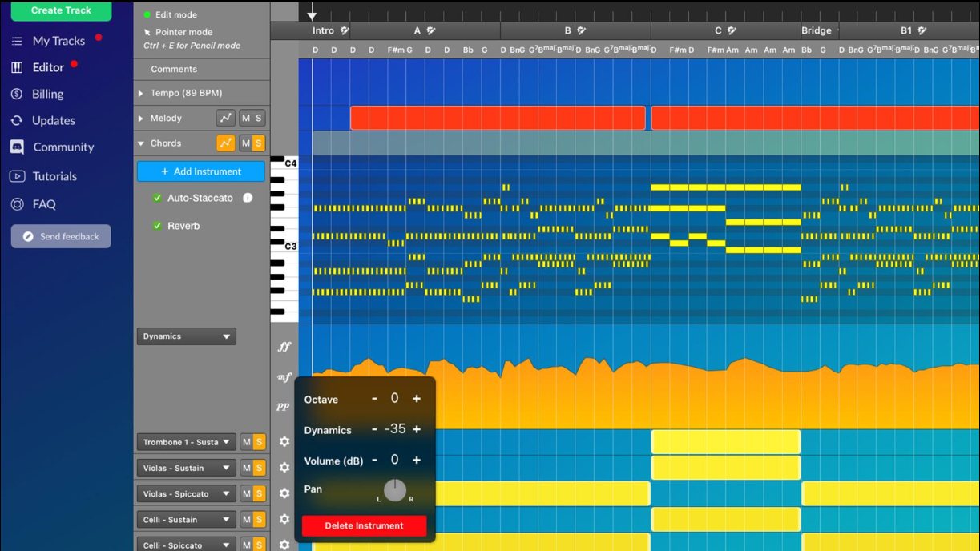Image resolution: width=980 pixels, height=551 pixels.
Task: Solo the Chords track
Action: [260, 143]
